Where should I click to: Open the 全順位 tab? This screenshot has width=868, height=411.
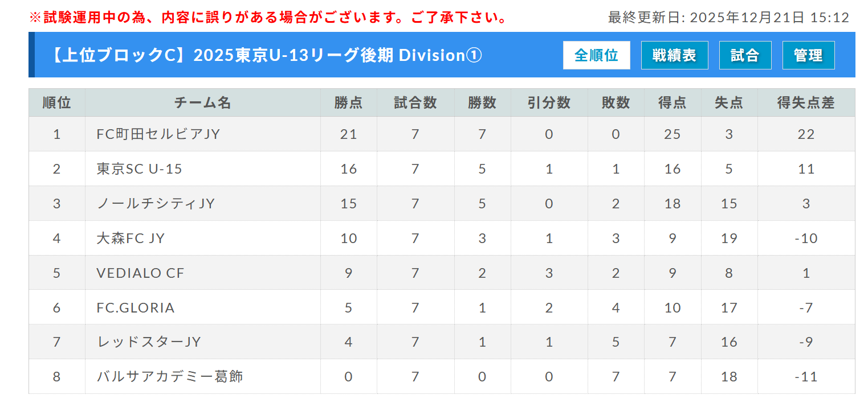[x=596, y=55]
